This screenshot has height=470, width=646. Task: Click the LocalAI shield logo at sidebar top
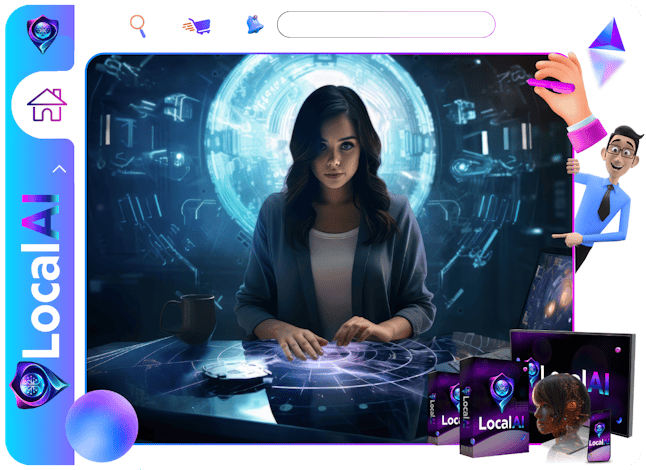pyautogui.click(x=42, y=32)
